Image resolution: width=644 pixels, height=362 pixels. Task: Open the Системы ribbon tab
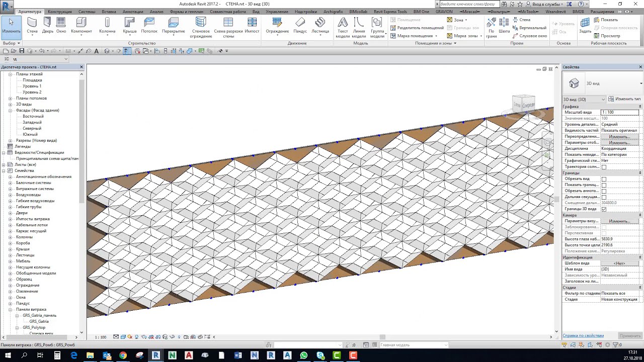pos(87,12)
